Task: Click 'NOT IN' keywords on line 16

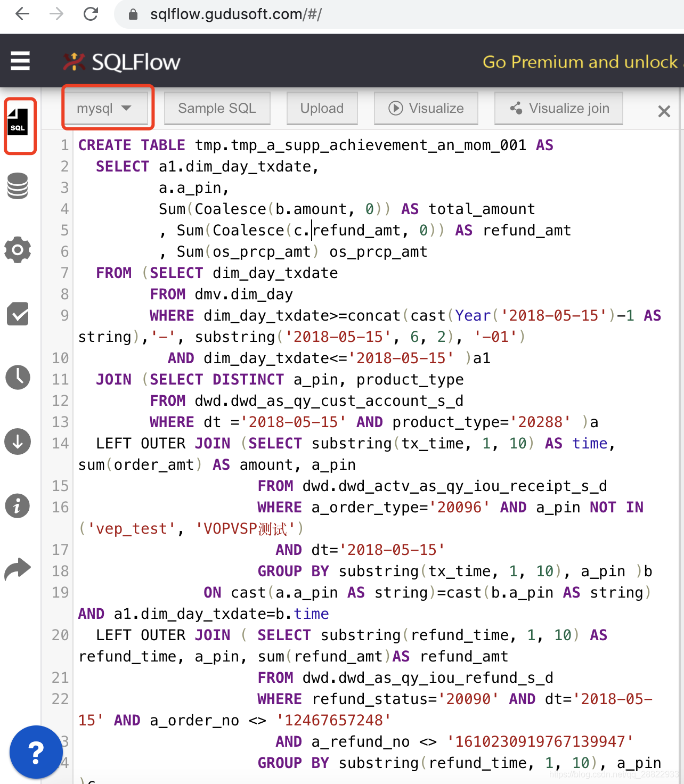Action: tap(616, 507)
